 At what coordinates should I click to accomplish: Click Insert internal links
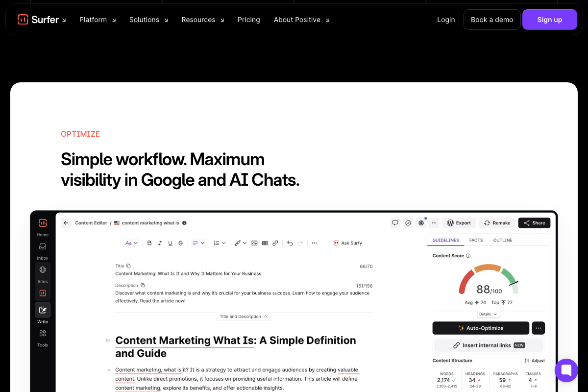(489, 345)
